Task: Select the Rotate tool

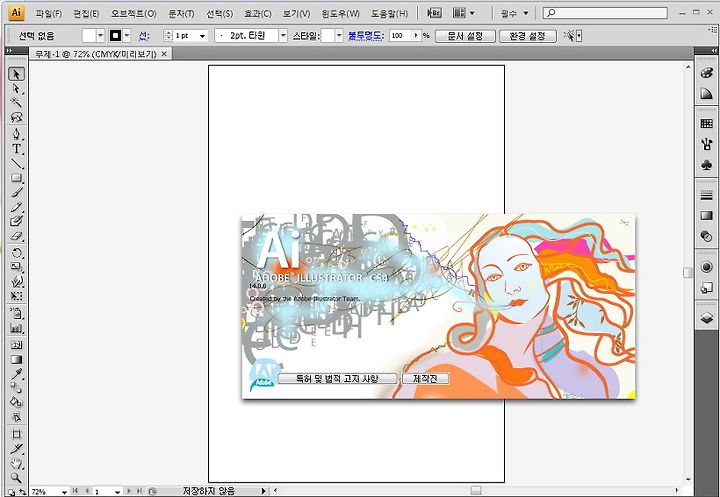Action: pos(16,253)
